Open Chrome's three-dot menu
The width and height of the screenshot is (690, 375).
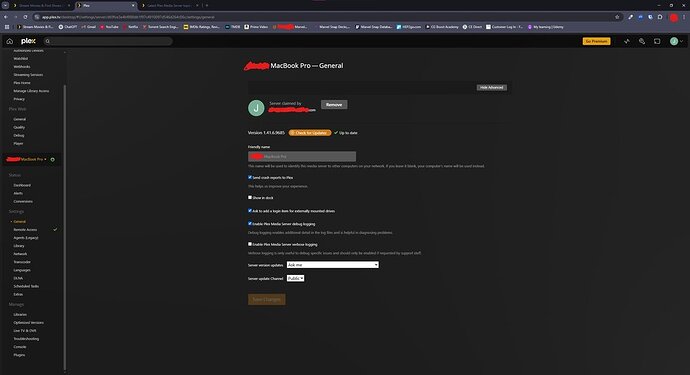pyautogui.click(x=684, y=17)
